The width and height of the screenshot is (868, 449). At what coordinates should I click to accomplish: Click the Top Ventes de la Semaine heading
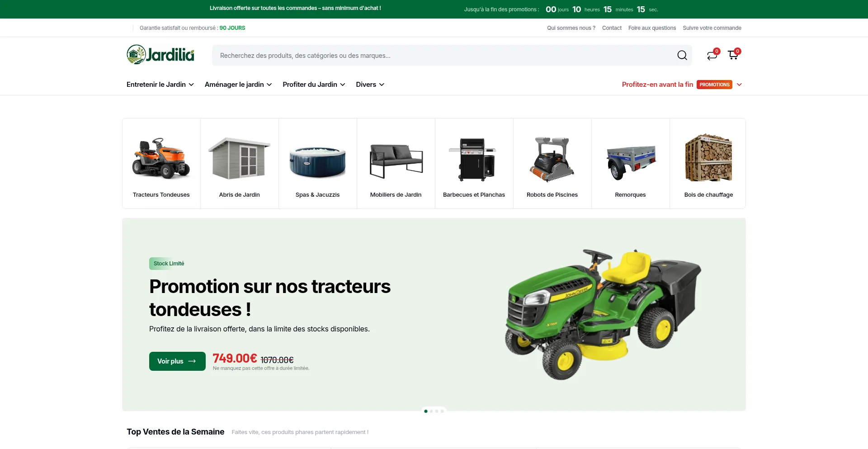[175, 432]
